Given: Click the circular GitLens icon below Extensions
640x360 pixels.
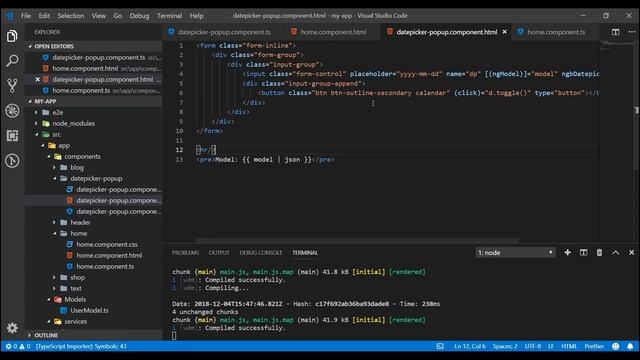Looking at the screenshot, I should pyautogui.click(x=12, y=160).
